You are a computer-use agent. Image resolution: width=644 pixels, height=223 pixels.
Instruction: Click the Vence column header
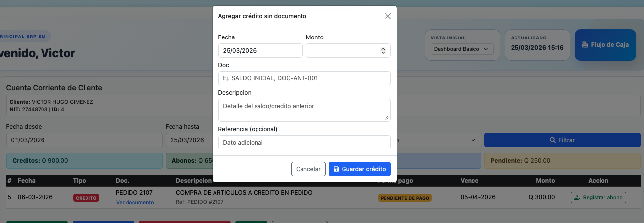[470, 181]
